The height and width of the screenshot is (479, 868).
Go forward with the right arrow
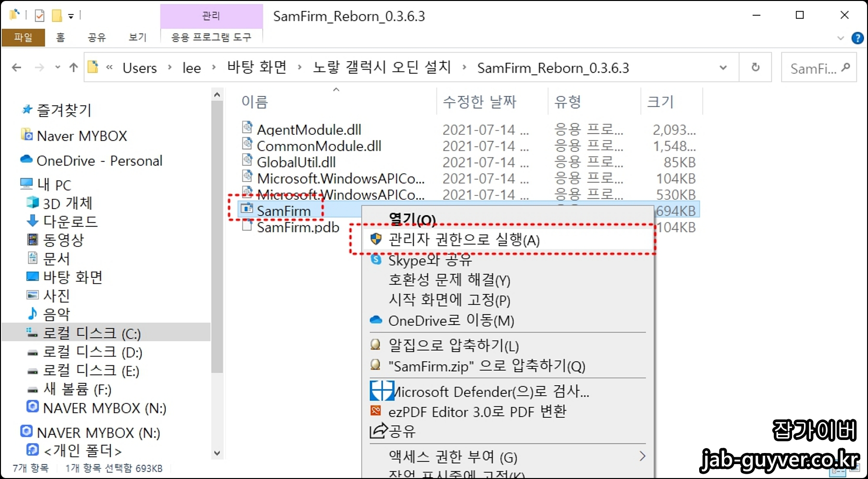(x=39, y=67)
